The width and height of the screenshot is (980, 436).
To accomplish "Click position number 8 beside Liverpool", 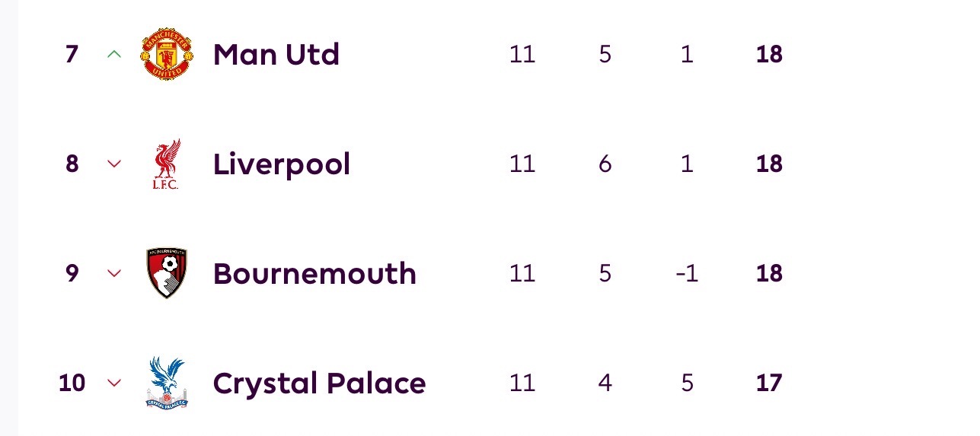I will [72, 164].
